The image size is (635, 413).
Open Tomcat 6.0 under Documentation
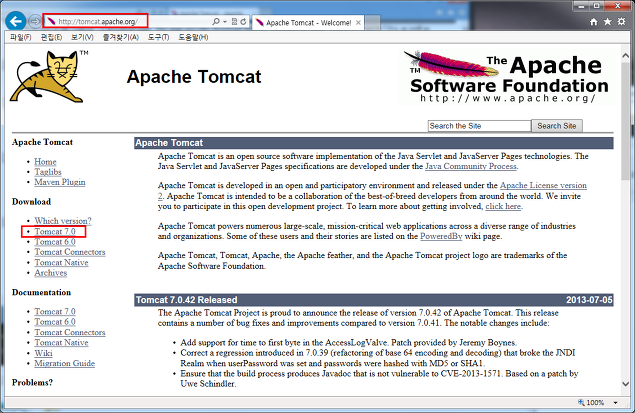(55, 322)
